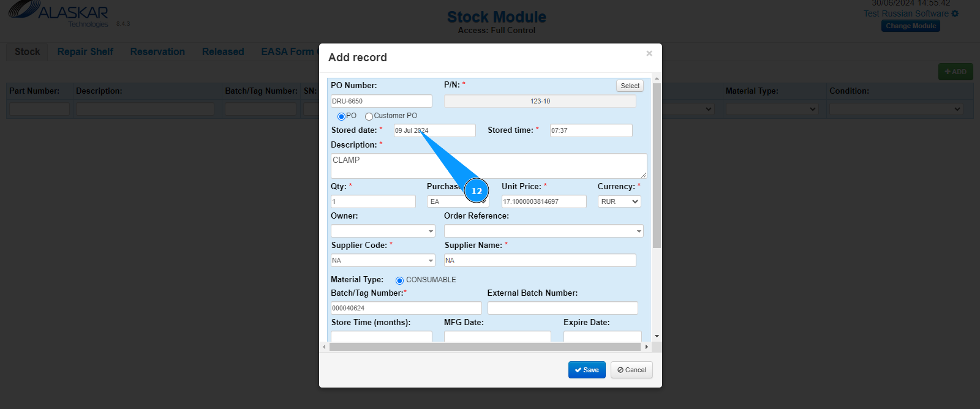
Task: Expand the Owner dropdown
Action: pos(383,231)
